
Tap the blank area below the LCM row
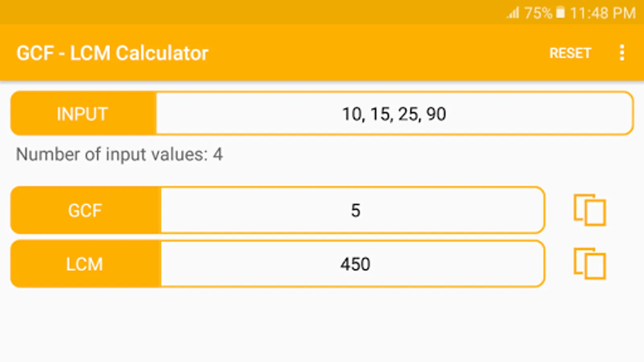(x=322, y=326)
